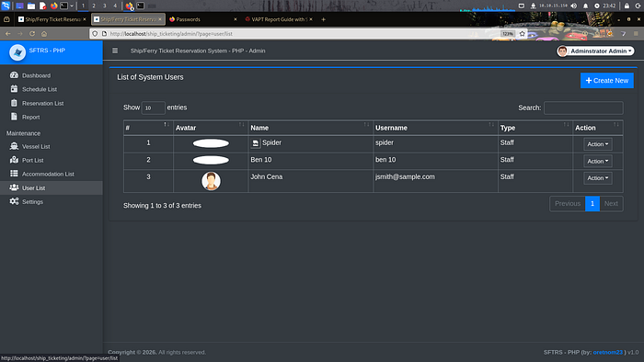Click the Create New button
644x362 pixels.
coord(606,80)
